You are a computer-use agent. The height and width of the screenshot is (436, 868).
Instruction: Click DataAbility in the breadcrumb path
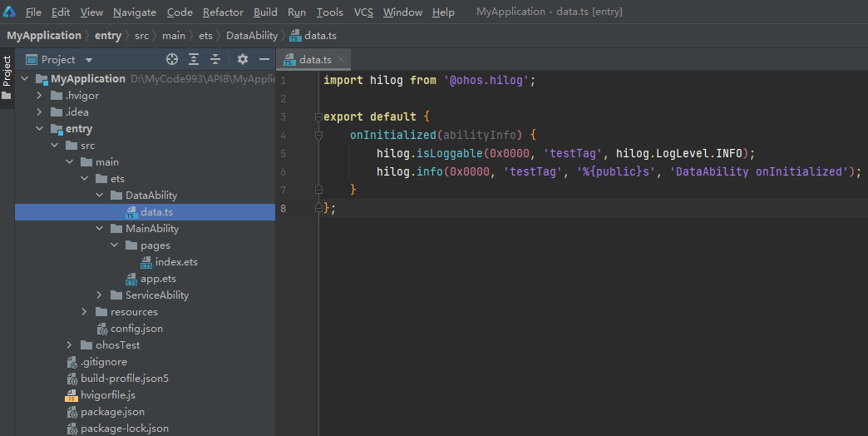251,36
